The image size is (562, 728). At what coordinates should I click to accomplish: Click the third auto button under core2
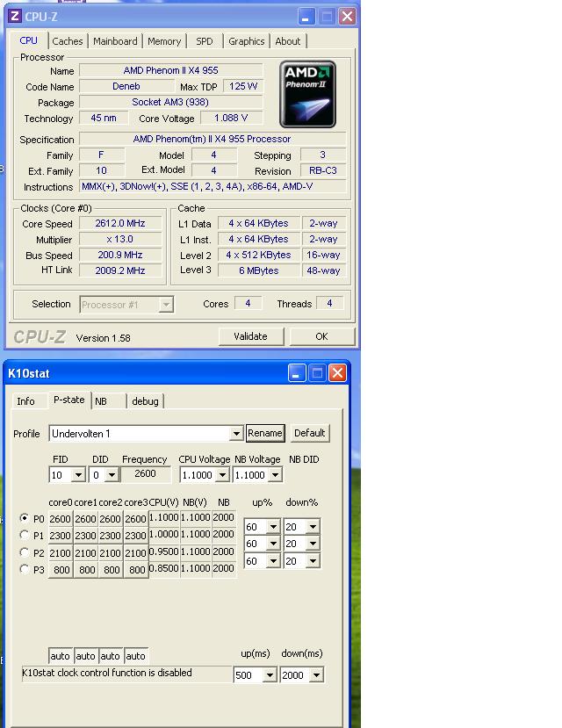(x=111, y=656)
